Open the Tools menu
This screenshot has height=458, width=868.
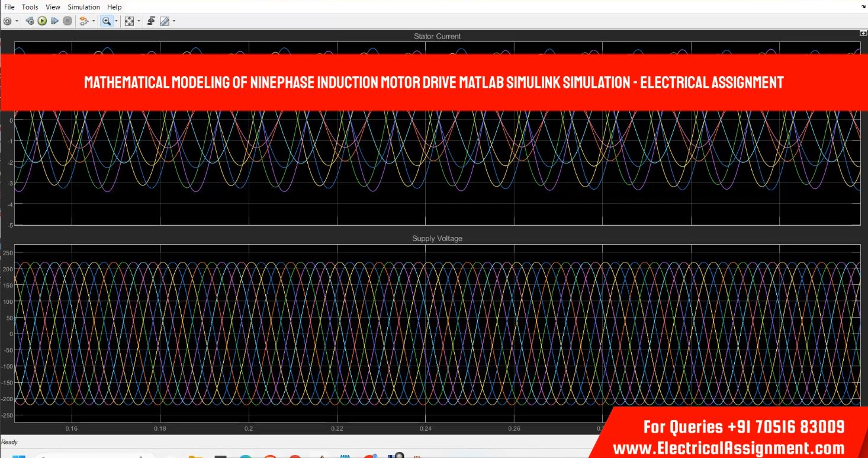point(30,7)
